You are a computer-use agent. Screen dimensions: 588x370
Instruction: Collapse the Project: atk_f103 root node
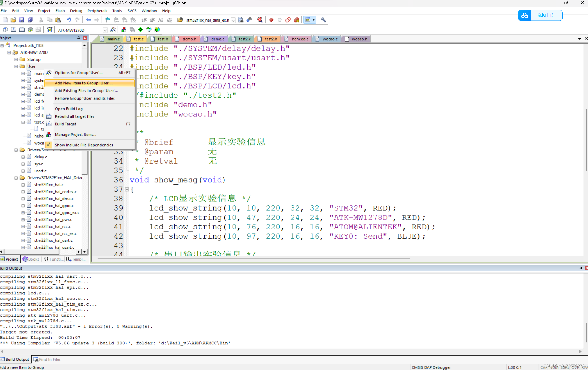pos(2,45)
